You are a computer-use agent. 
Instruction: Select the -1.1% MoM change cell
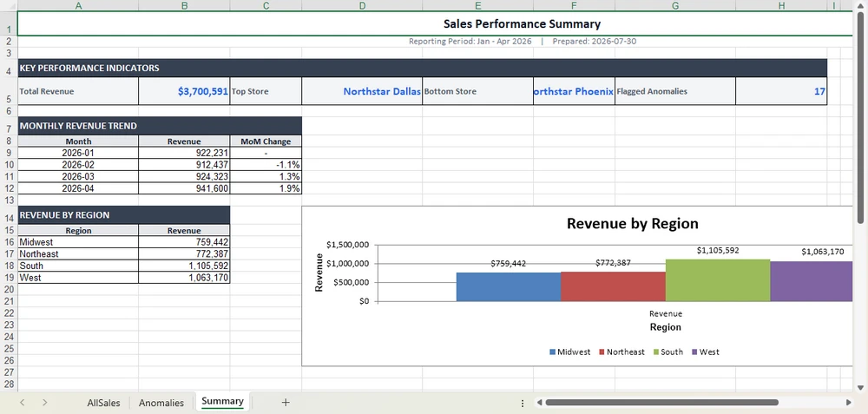pos(266,164)
